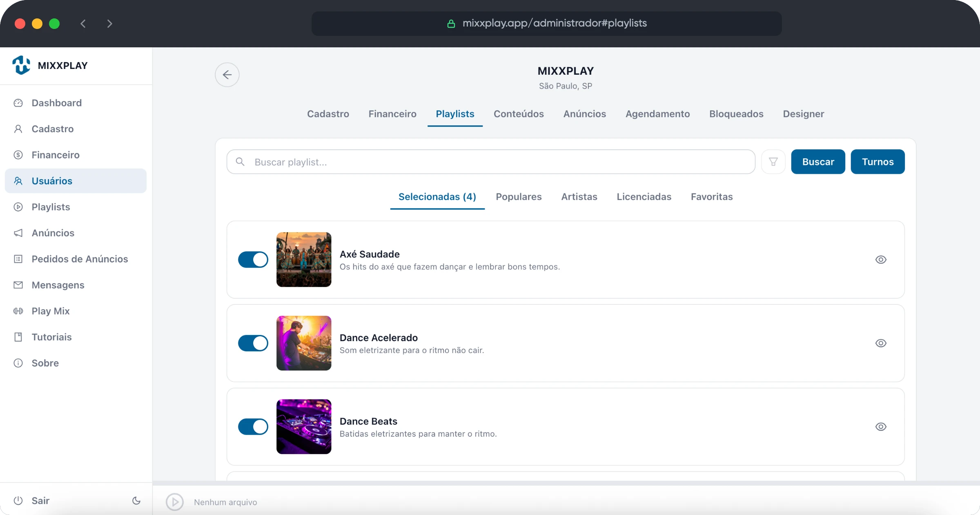The width and height of the screenshot is (980, 515).
Task: Open Financeiro in the sidebar
Action: pos(76,155)
